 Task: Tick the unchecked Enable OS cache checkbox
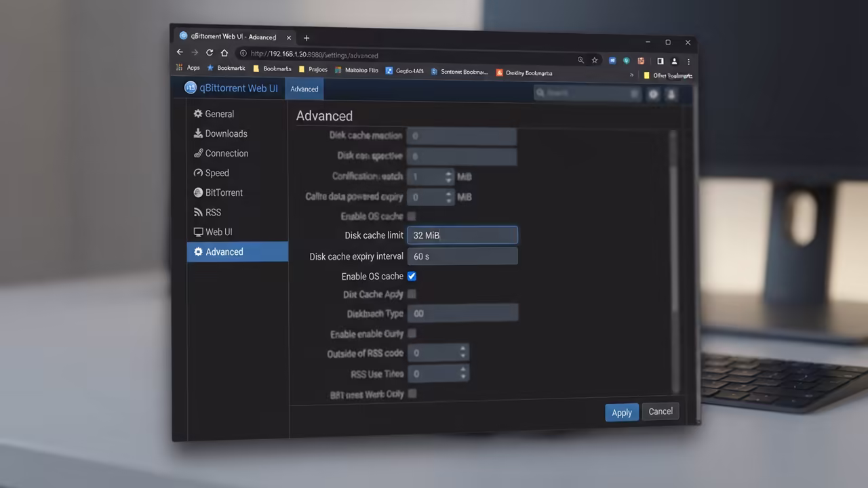412,216
